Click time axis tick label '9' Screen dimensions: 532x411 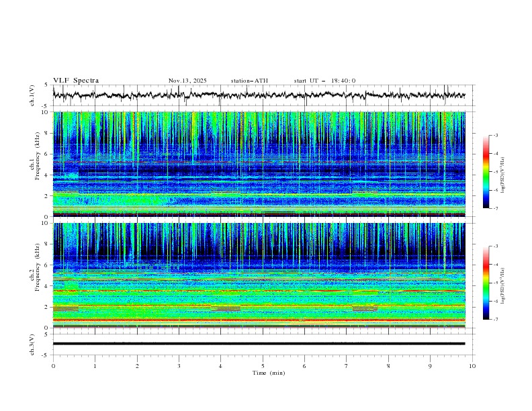coord(430,366)
